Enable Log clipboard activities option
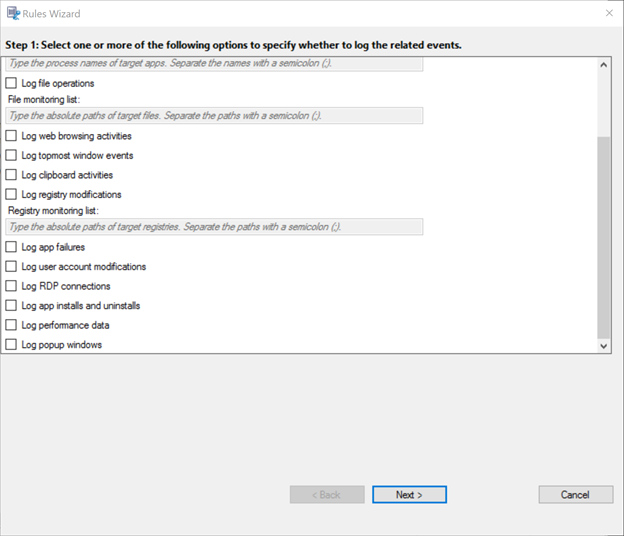624x536 pixels. point(12,175)
